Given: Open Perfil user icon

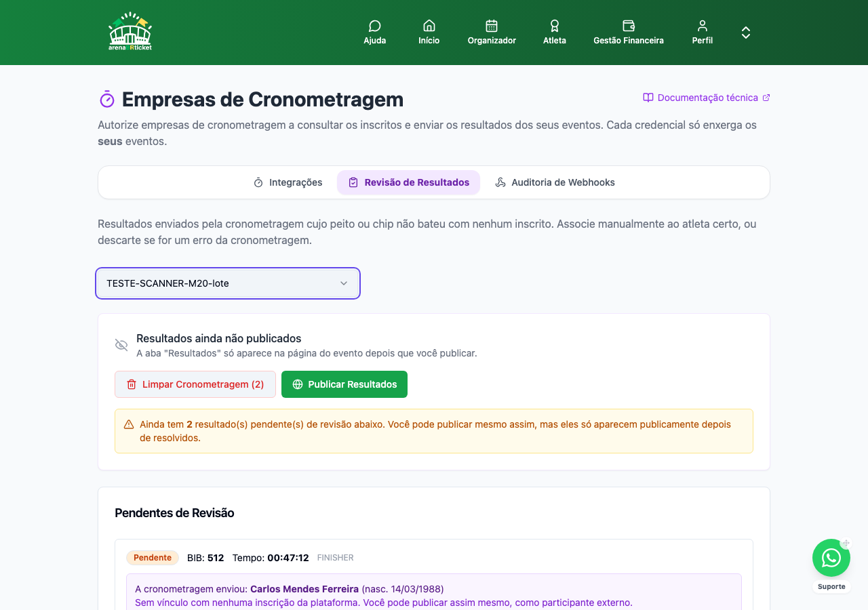Looking at the screenshot, I should [703, 26].
